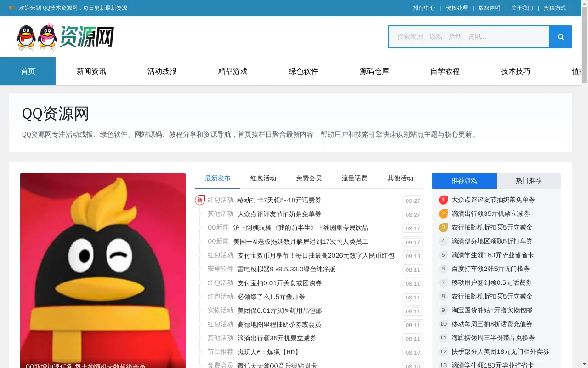The height and width of the screenshot is (368, 588).
Task: Switch to 红包活动 tab
Action: coord(263,178)
